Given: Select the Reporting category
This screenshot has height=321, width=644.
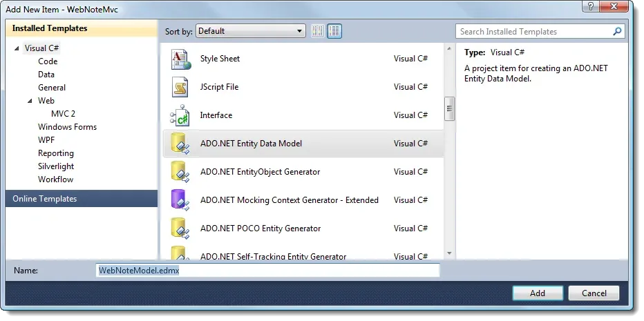Looking at the screenshot, I should pyautogui.click(x=56, y=153).
